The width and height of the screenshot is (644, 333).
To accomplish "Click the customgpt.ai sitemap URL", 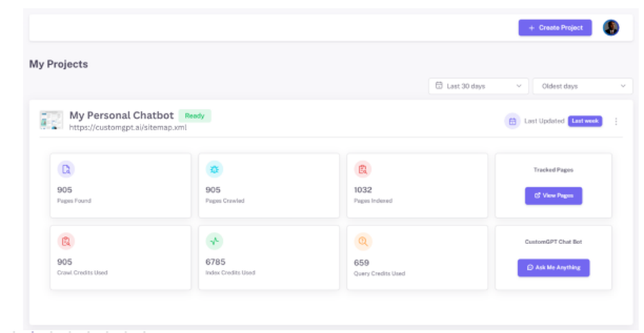I will (x=128, y=128).
